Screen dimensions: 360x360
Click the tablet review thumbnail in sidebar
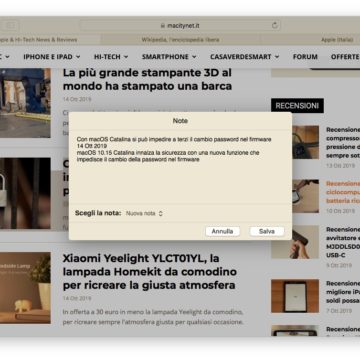[295, 296]
